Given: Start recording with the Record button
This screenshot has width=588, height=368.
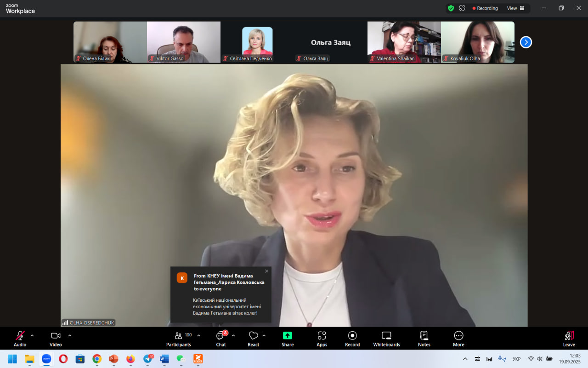Looking at the screenshot, I should coord(352,339).
